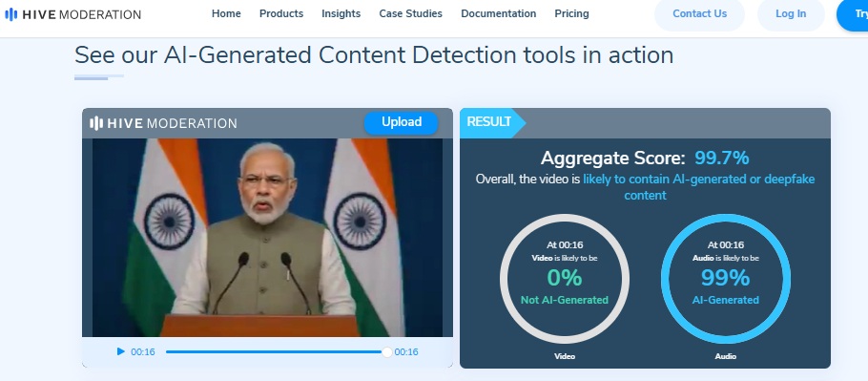Go to Insights page
868x381 pixels.
coord(341,13)
